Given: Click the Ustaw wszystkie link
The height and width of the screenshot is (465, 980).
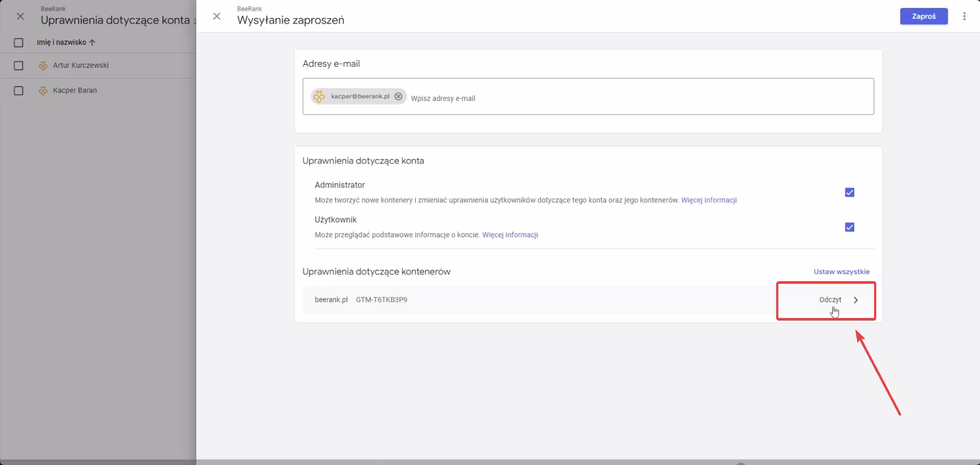Looking at the screenshot, I should [841, 272].
